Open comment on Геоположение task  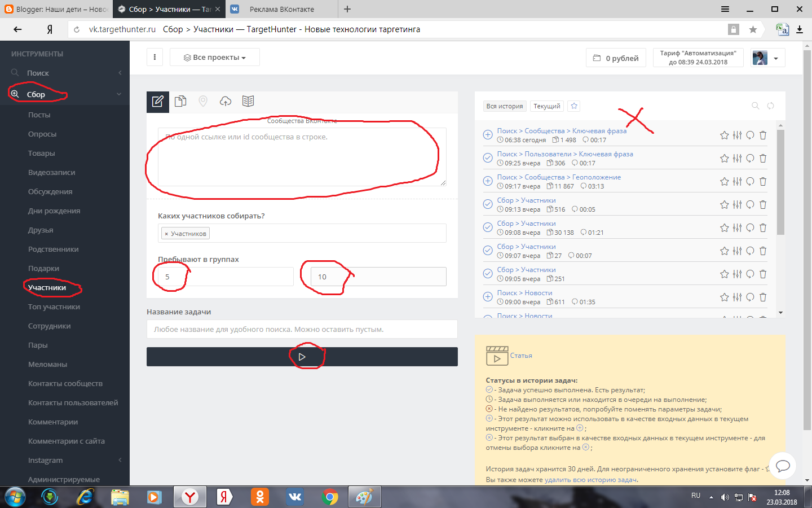751,181
